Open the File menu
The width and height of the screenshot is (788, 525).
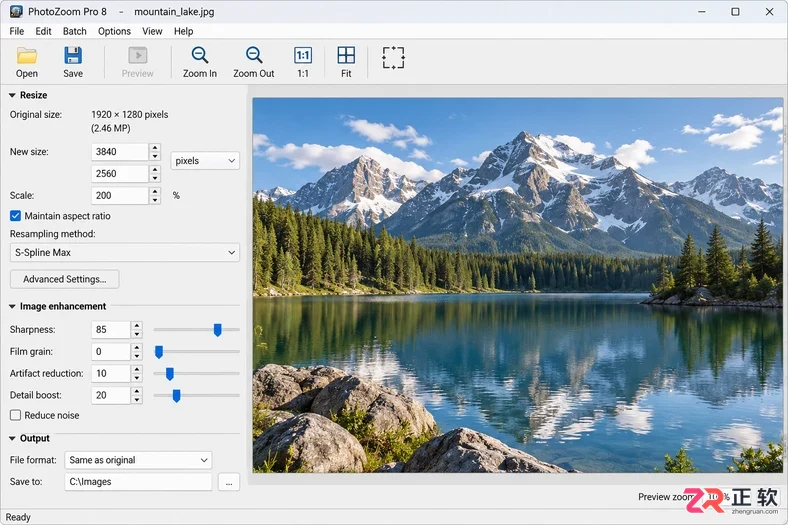click(x=17, y=31)
